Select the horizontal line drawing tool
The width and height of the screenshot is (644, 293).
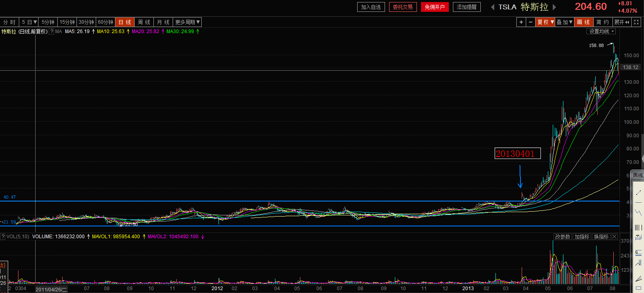638,203
